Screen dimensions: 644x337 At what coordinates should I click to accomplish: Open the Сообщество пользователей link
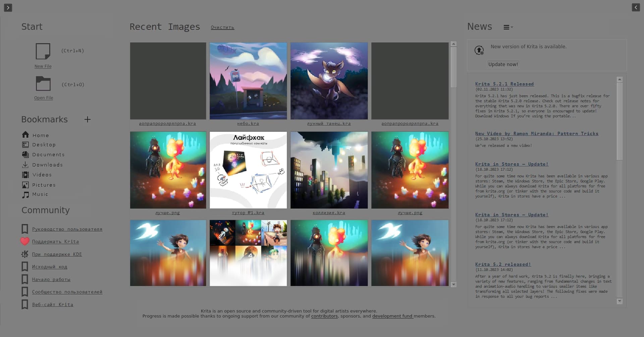coord(67,292)
